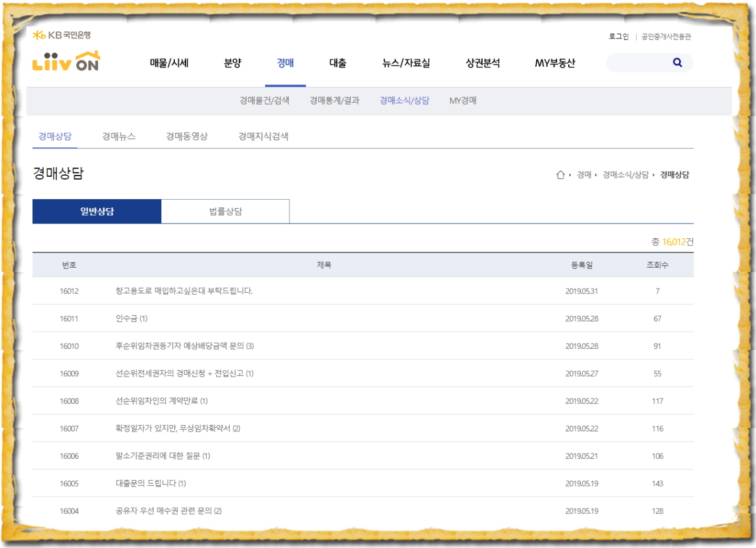Click post number 16009
This screenshot has width=756, height=548.
pos(69,374)
